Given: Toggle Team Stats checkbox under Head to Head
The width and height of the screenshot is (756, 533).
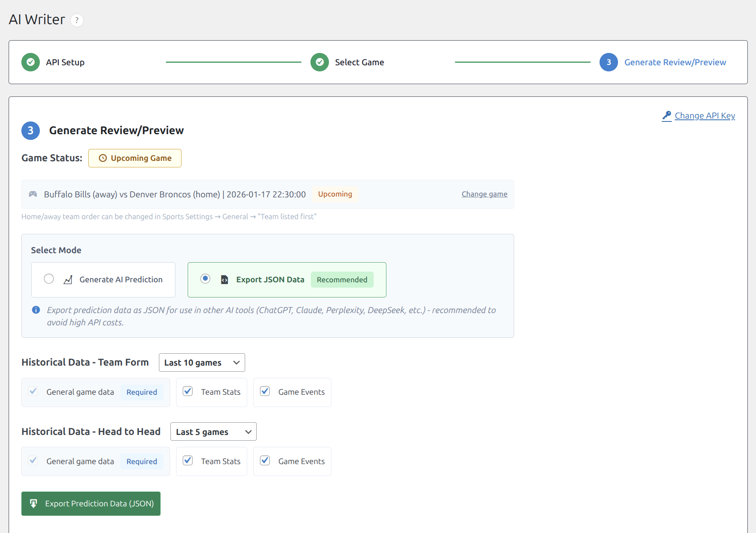Looking at the screenshot, I should 188,461.
